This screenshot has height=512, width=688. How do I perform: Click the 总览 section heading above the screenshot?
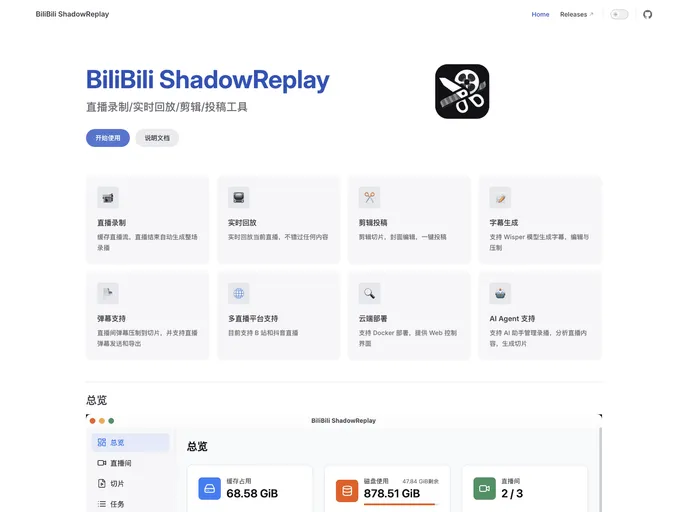coord(97,400)
